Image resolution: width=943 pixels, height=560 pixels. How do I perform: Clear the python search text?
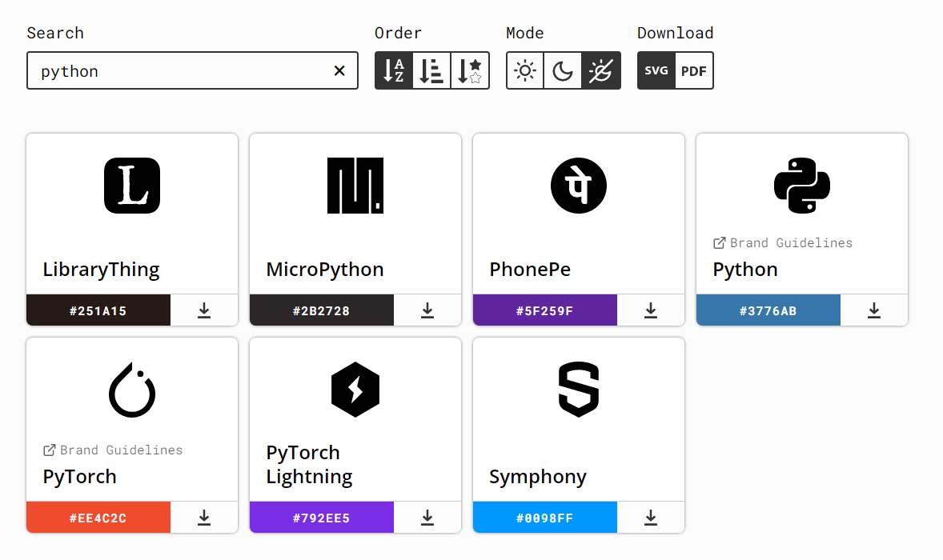coord(339,71)
